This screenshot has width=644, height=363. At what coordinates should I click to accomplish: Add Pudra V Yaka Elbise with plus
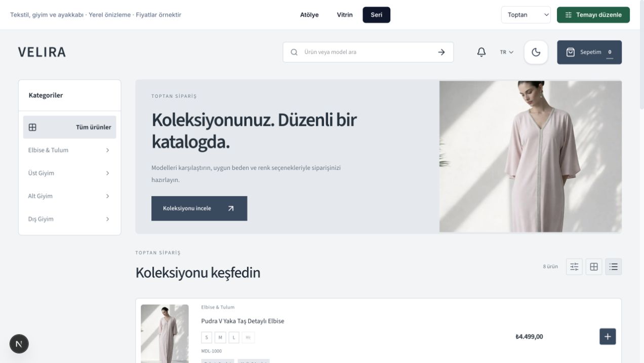(x=608, y=337)
